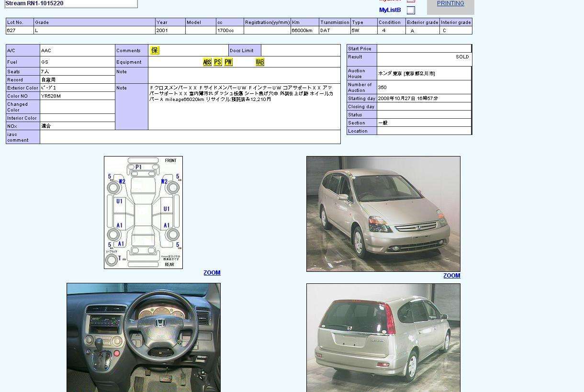Open the PRINTING link
Viewport: 584px width, 392px height.
[x=450, y=3]
